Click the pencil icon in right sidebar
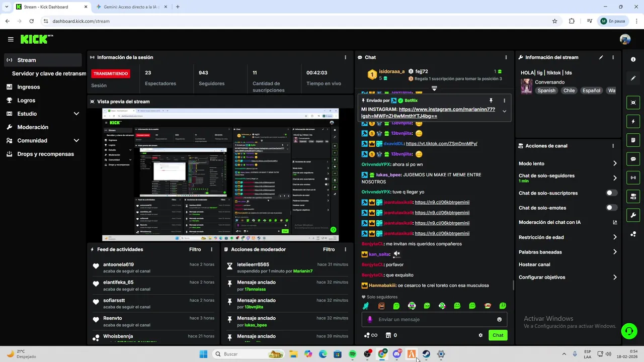The height and width of the screenshot is (362, 644). (x=633, y=78)
